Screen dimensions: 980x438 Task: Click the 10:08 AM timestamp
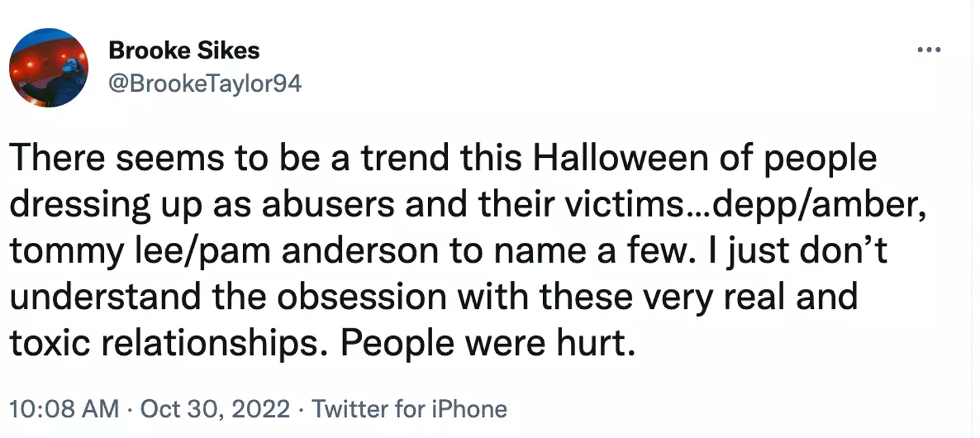pos(63,409)
